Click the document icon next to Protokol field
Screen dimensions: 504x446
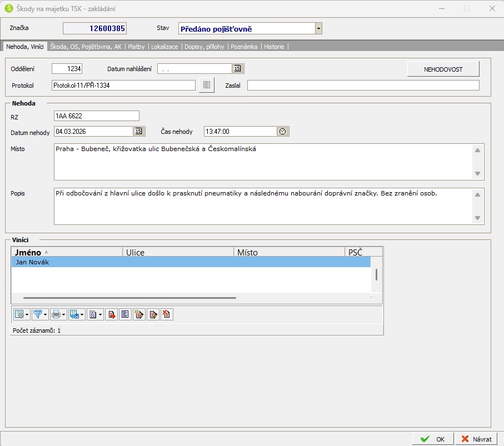click(x=206, y=85)
